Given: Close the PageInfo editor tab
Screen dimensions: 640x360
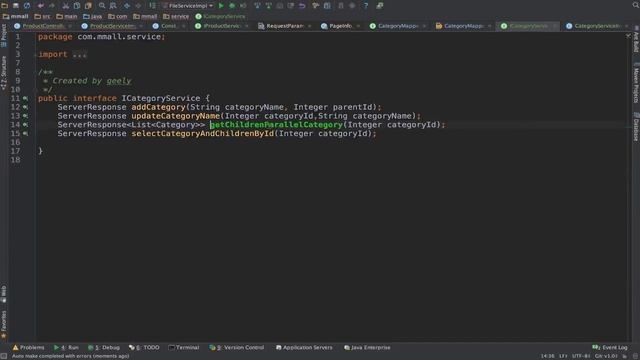Looking at the screenshot, I should 358,26.
